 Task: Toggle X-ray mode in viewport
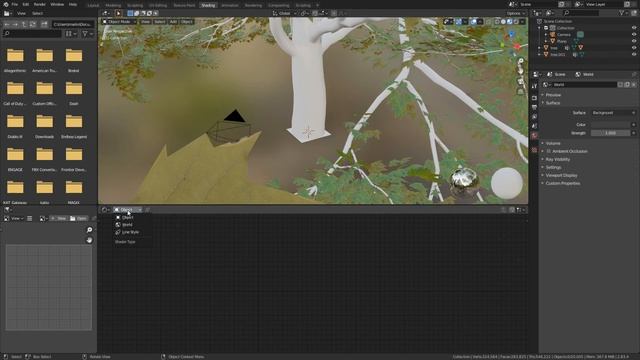(489, 21)
